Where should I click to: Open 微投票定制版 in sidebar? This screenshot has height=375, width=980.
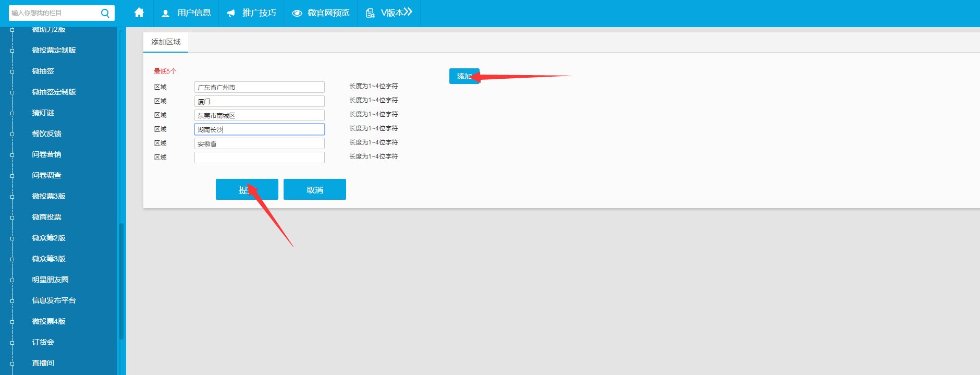(54, 50)
